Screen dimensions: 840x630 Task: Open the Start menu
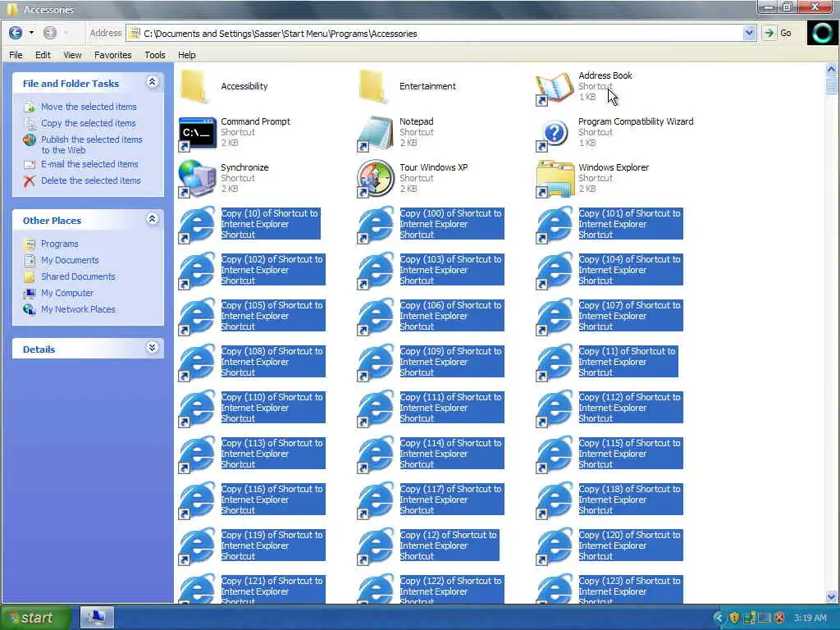tap(34, 618)
